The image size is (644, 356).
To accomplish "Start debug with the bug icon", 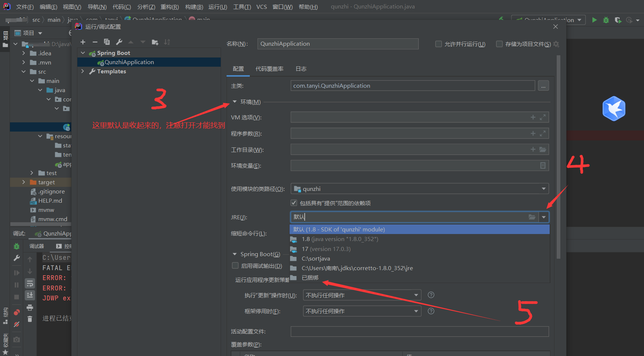I will [606, 20].
